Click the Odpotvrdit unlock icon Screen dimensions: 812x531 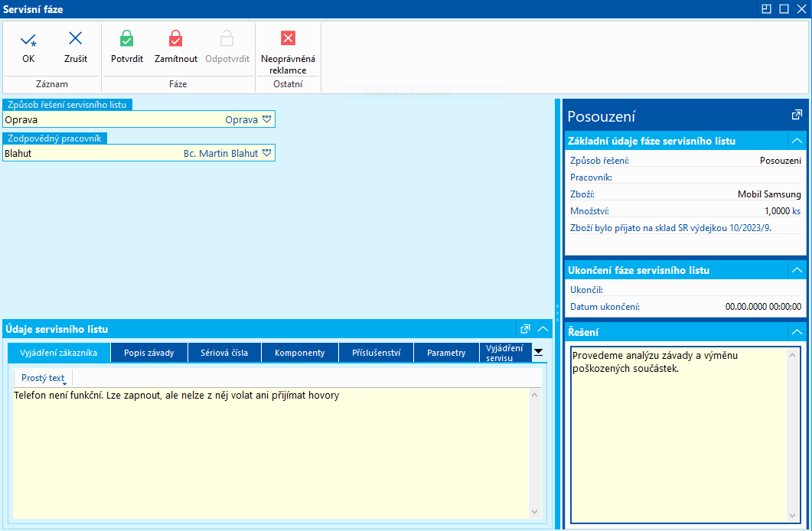pyautogui.click(x=227, y=38)
